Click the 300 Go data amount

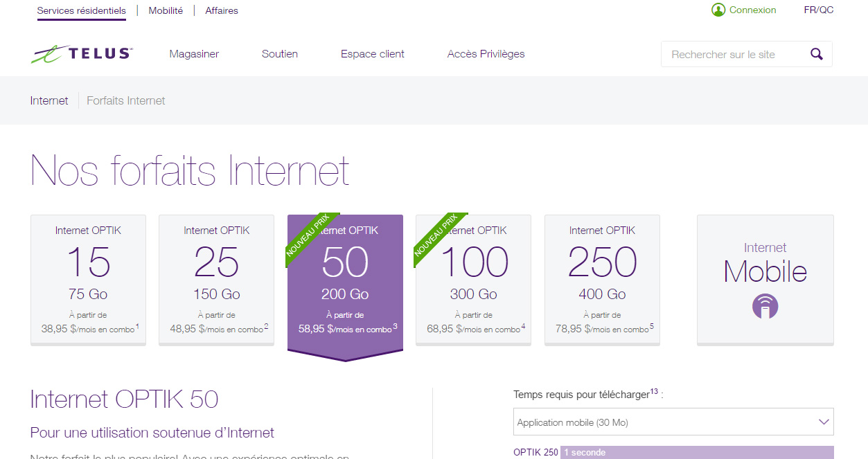(474, 294)
